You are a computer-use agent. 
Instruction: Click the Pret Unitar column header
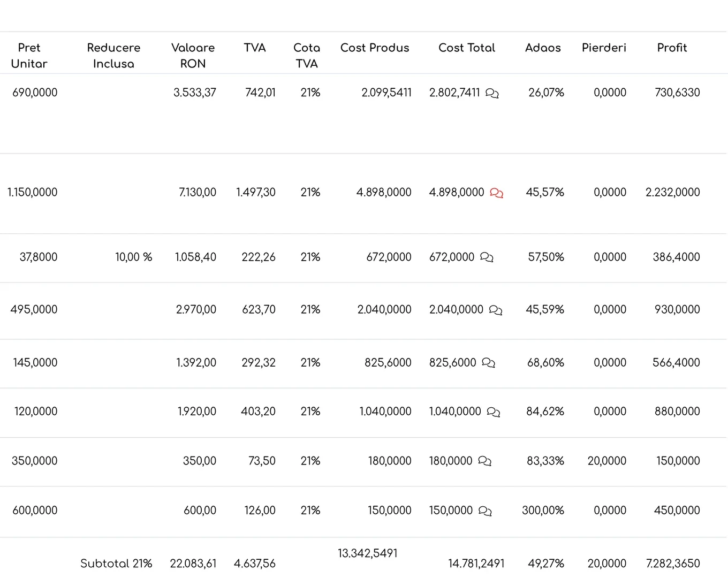point(29,56)
